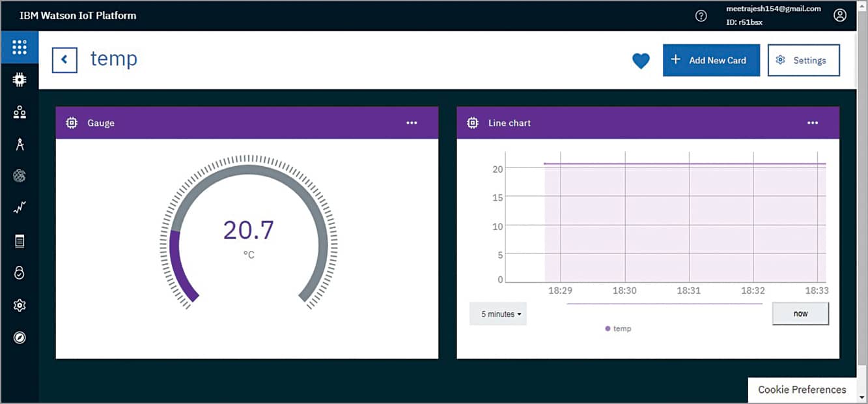
Task: View Usage analytics via chart icon
Action: click(x=20, y=207)
